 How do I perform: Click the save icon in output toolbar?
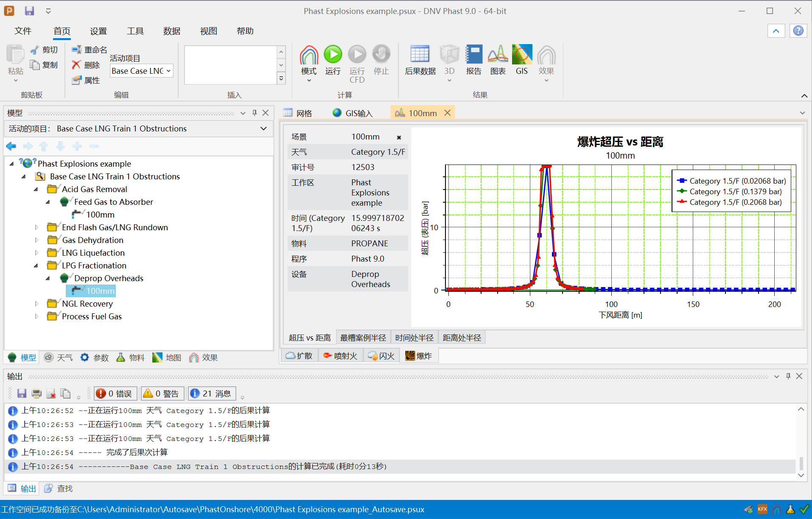[22, 393]
